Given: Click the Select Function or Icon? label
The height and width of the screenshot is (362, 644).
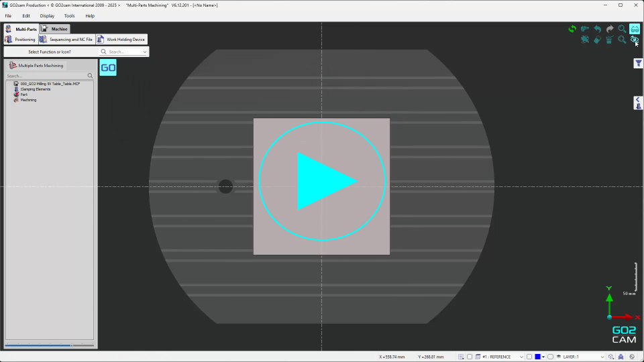Looking at the screenshot, I should (49, 52).
